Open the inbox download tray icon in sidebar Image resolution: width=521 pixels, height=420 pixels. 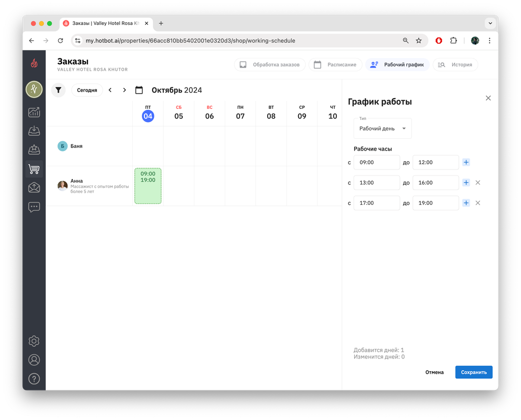point(34,131)
